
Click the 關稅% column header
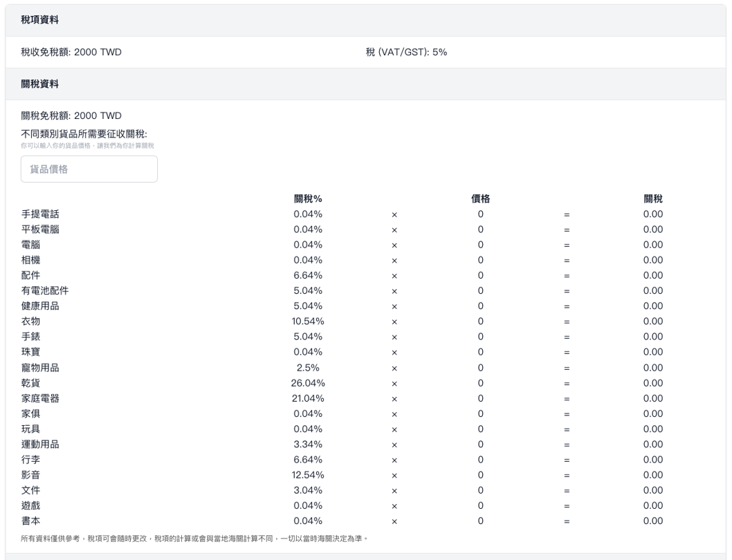coord(308,199)
